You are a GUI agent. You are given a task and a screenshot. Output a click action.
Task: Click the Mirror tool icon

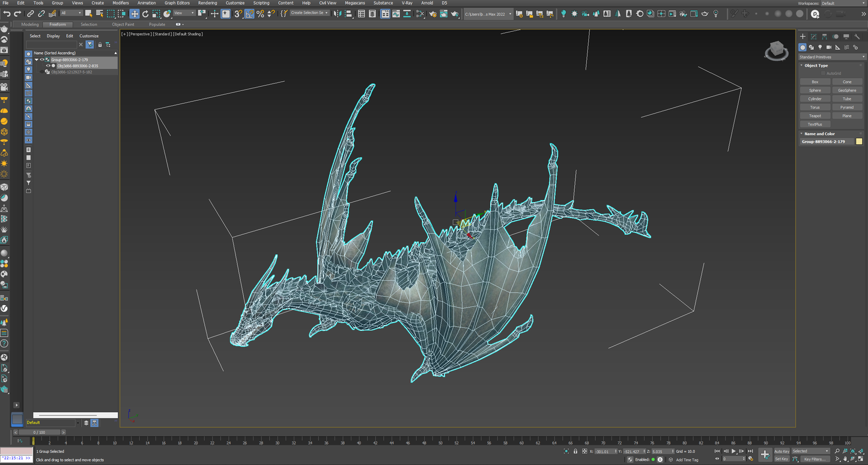pos(338,13)
